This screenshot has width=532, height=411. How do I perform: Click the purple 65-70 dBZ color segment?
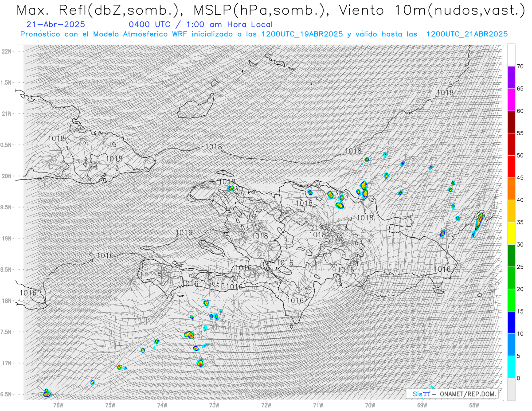click(x=511, y=78)
